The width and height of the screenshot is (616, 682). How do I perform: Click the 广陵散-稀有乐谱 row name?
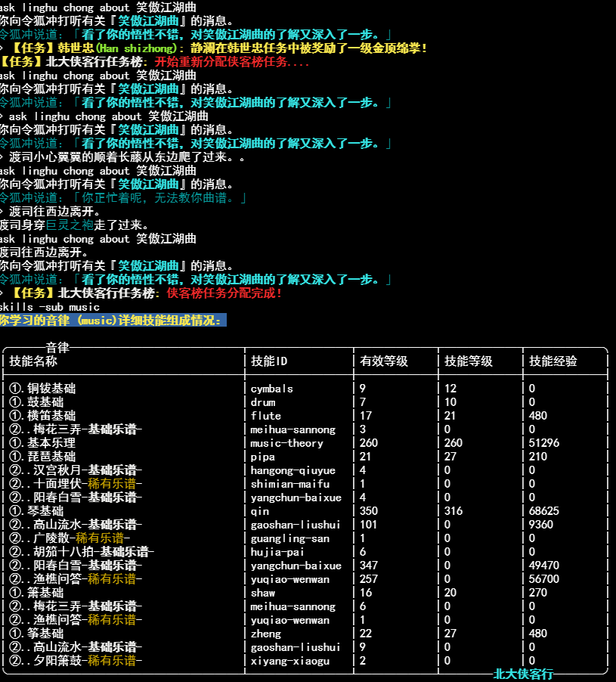[82, 538]
